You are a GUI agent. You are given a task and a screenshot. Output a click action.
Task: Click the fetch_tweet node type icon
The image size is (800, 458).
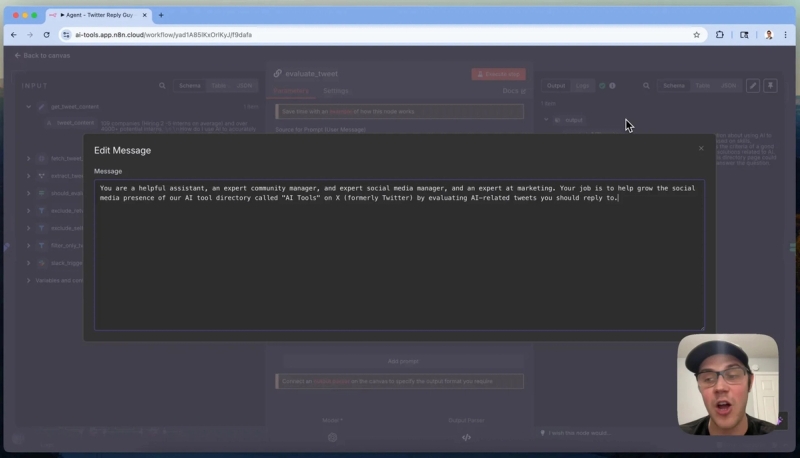pyautogui.click(x=41, y=159)
